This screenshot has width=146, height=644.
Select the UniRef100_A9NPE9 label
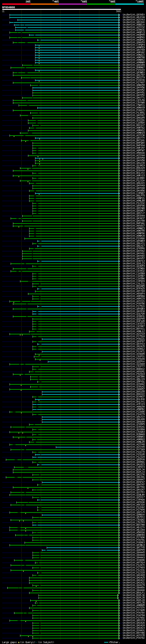(134, 47)
